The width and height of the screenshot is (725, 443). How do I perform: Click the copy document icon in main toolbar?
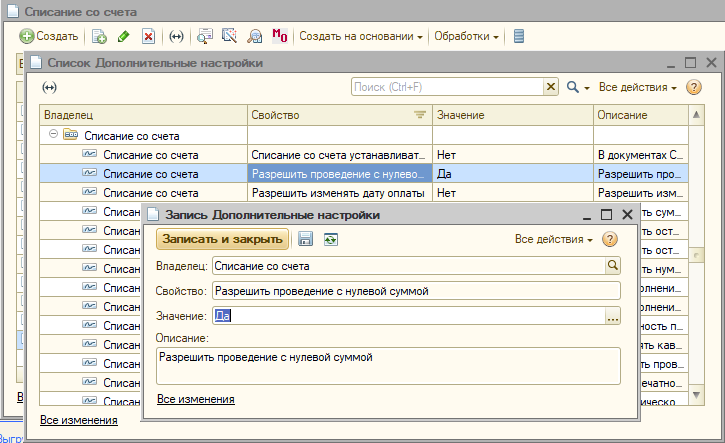point(100,36)
